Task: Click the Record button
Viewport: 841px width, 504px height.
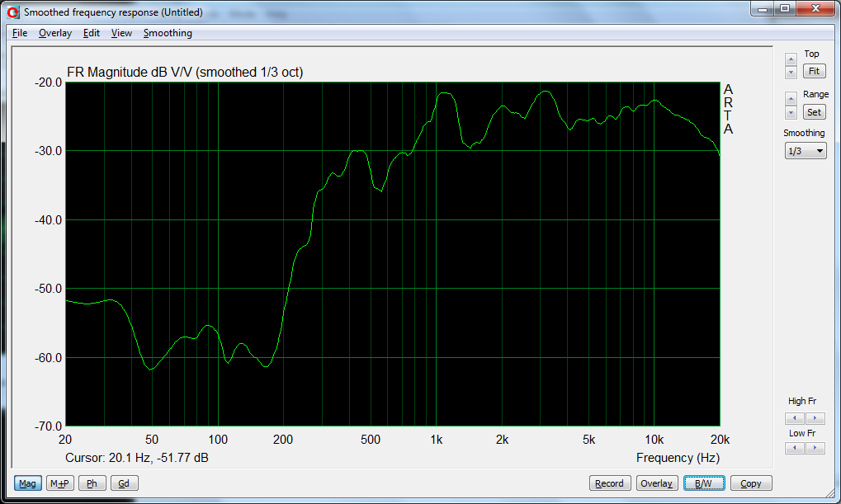Action: tap(609, 483)
